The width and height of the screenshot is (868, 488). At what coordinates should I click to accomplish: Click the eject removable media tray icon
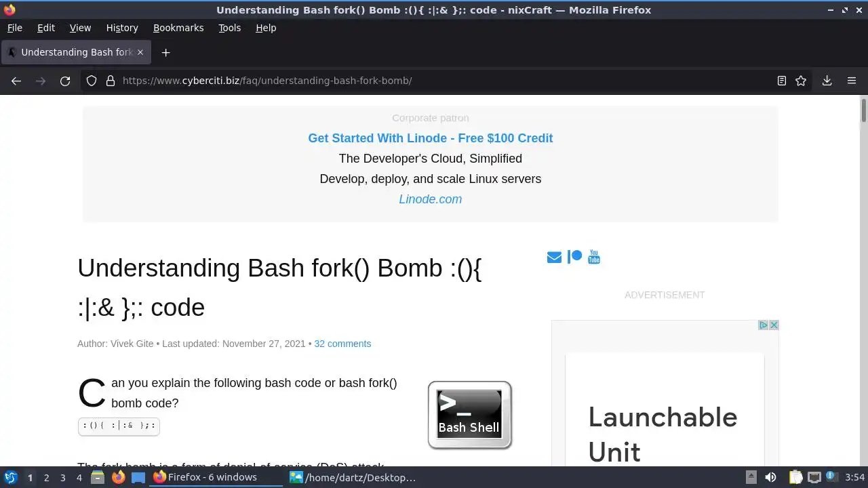click(751, 477)
